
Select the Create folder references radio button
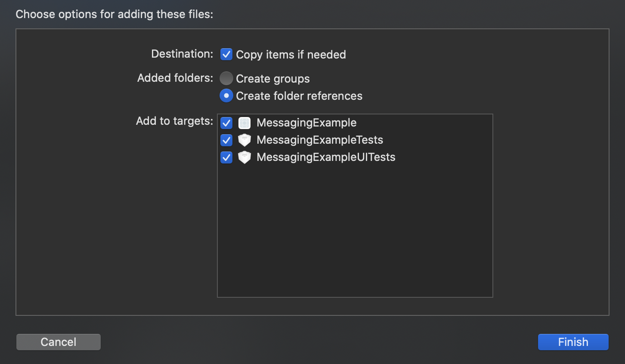tap(226, 96)
